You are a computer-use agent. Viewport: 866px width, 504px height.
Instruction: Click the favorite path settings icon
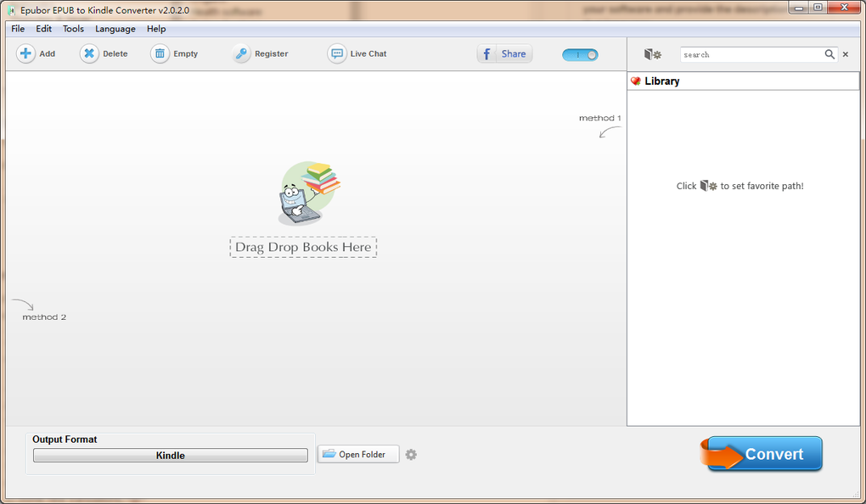pyautogui.click(x=653, y=54)
